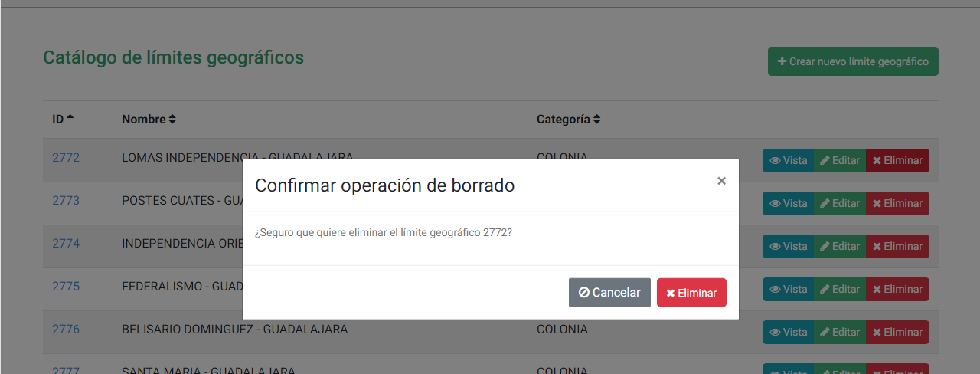Edit row 2773 with Editar button
Image resolution: width=980 pixels, height=374 pixels.
tap(840, 203)
